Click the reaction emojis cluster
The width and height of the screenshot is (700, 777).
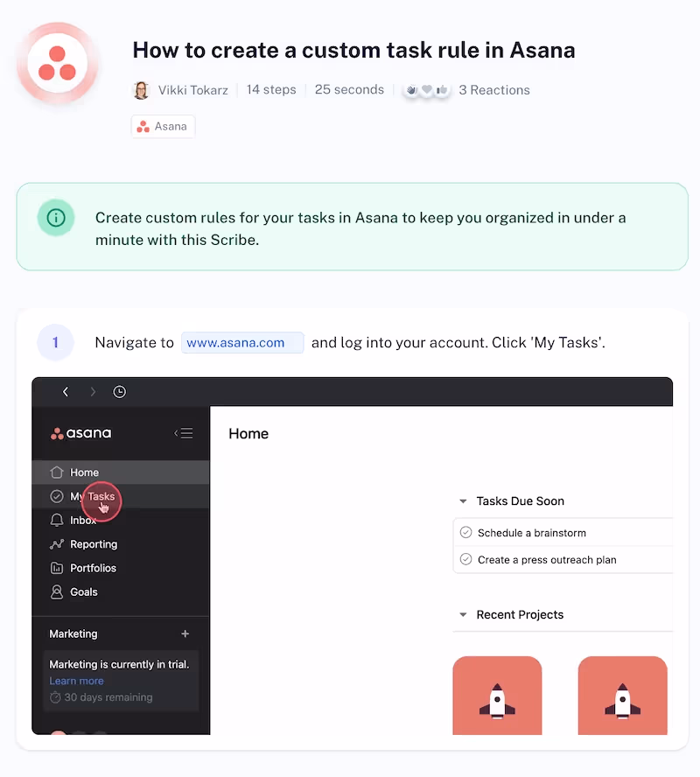(x=426, y=90)
